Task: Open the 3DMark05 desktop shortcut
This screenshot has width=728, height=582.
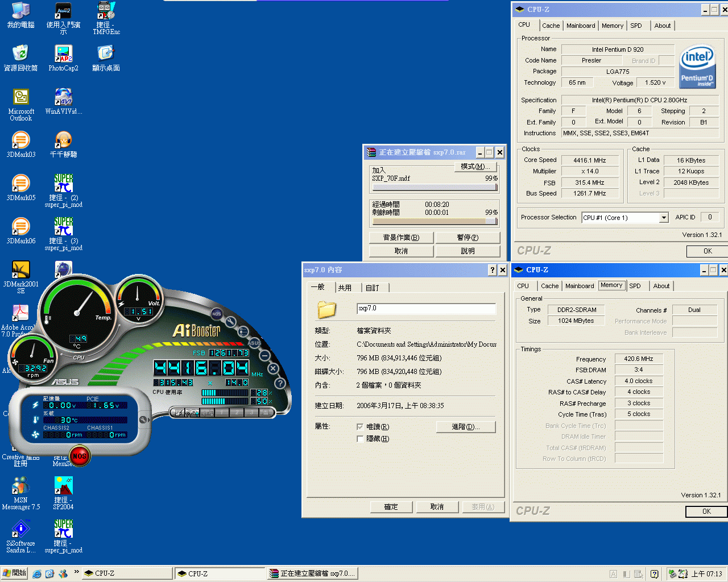Action: coord(21,187)
